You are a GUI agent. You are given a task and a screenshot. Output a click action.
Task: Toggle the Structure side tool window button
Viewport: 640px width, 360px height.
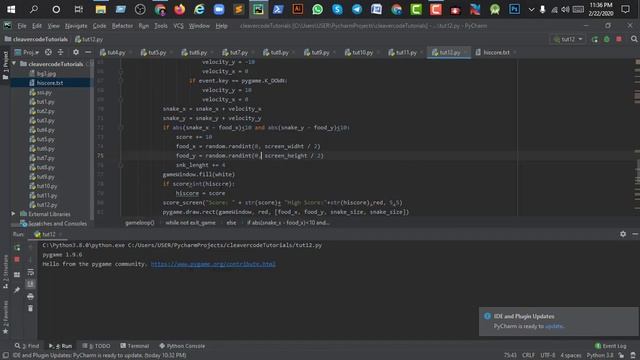click(5, 271)
